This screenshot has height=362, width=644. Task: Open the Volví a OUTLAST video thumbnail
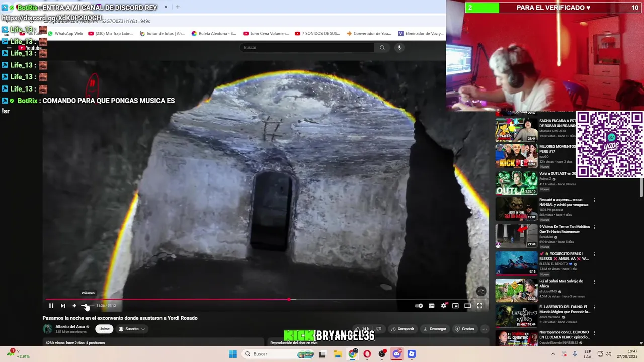click(516, 183)
